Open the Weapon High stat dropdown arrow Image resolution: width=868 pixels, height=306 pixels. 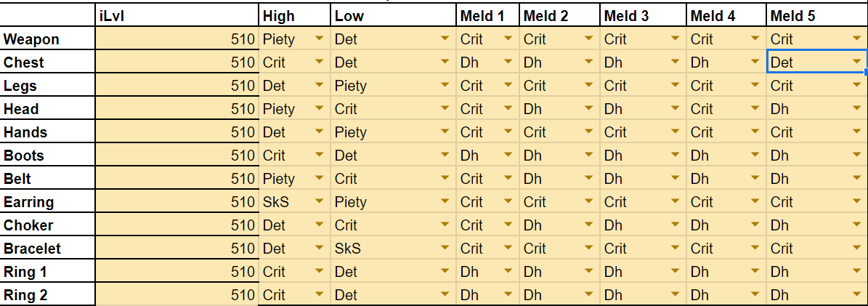[x=318, y=39]
